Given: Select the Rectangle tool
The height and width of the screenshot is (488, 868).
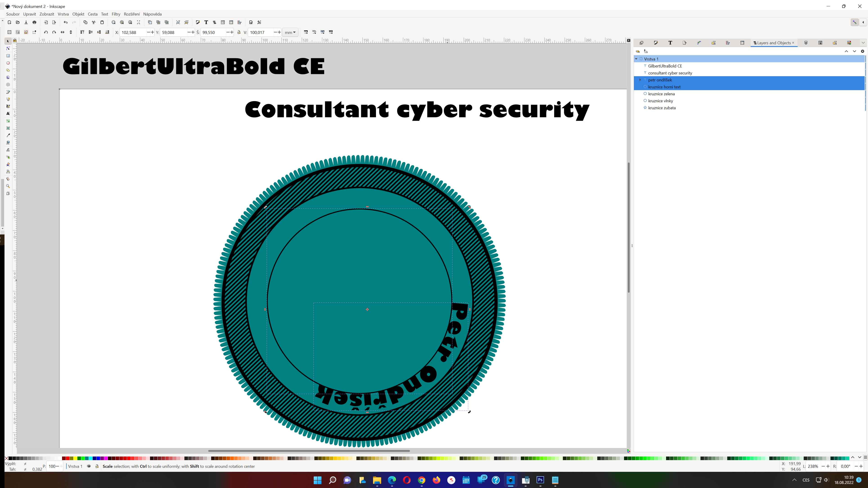Looking at the screenshot, I should click(x=8, y=56).
